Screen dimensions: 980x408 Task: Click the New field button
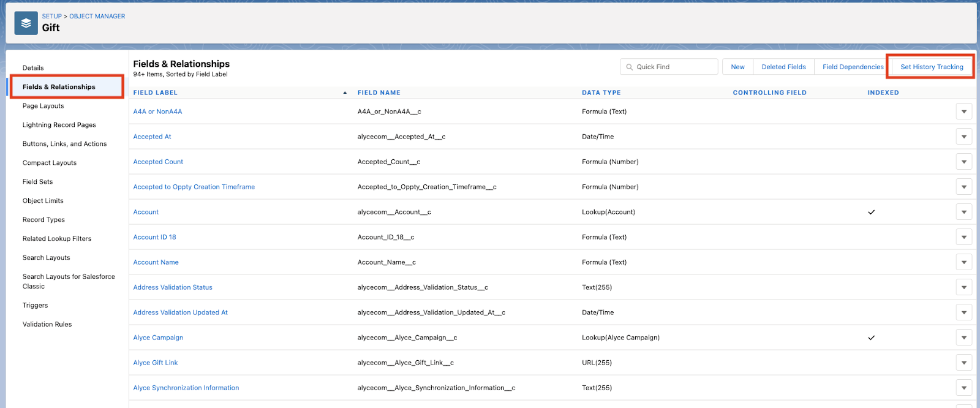pos(737,67)
